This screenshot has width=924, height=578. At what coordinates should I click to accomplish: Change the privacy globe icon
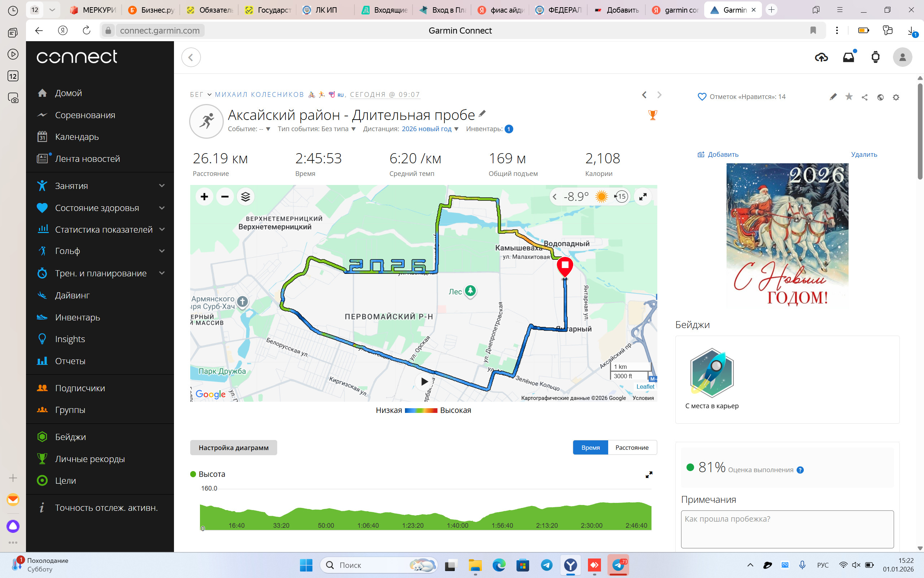[x=880, y=97]
